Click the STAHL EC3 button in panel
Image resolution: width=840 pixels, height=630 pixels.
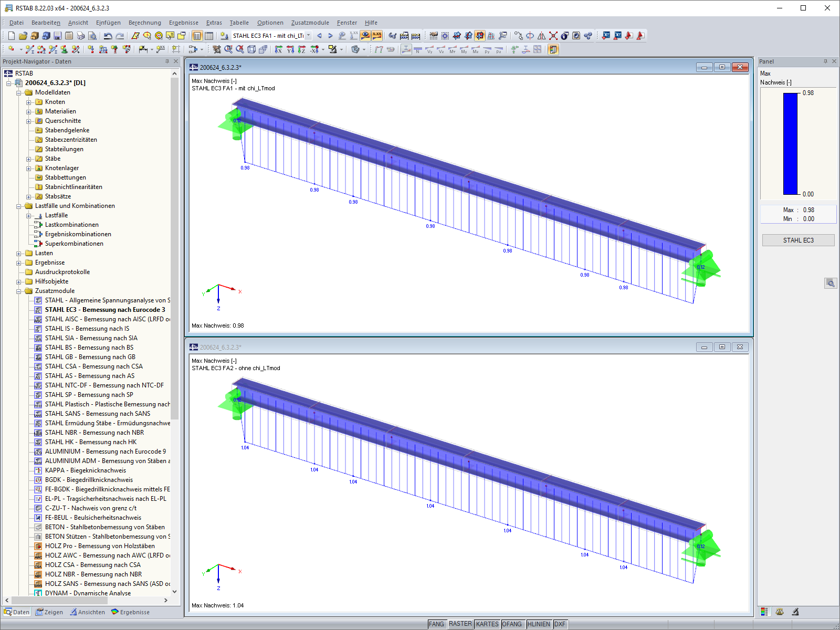click(798, 240)
